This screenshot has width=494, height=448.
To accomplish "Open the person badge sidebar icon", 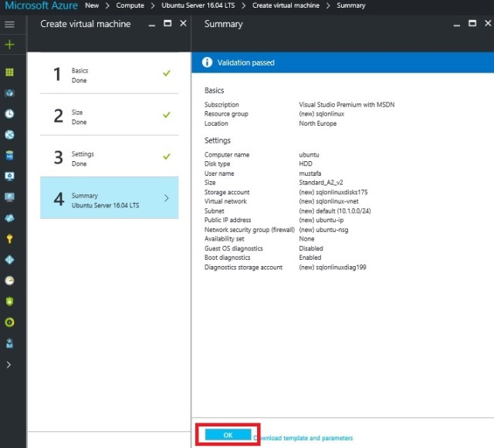I will tap(9, 343).
